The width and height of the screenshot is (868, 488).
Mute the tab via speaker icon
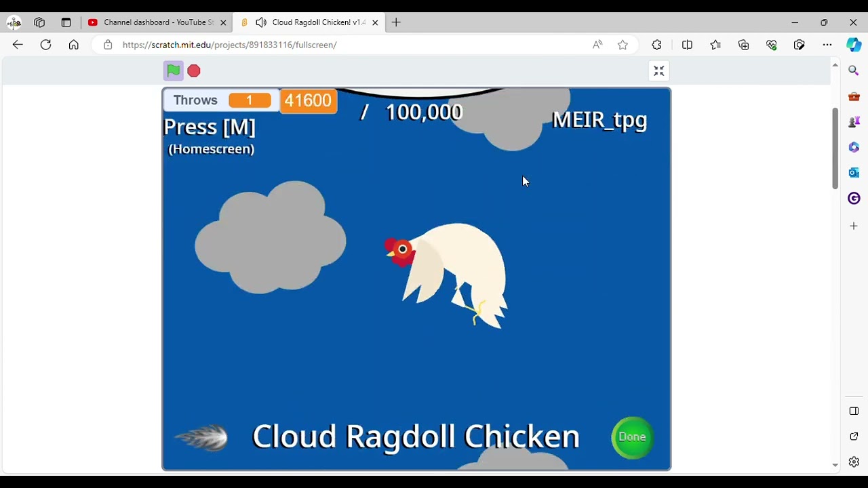261,22
